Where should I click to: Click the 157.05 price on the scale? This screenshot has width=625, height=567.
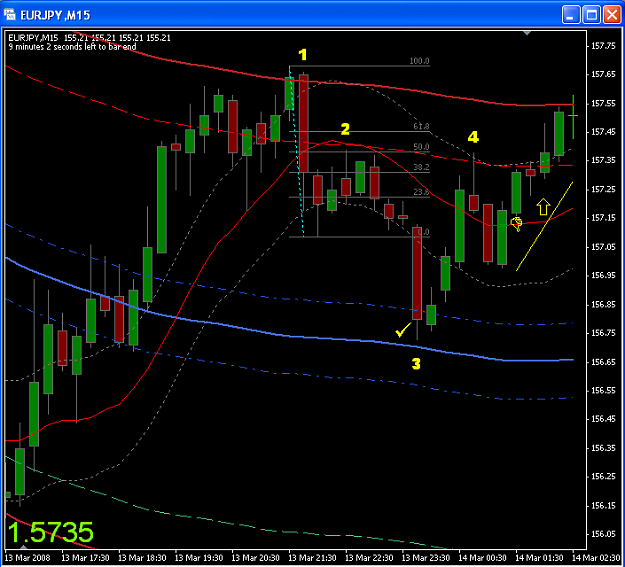(x=603, y=247)
